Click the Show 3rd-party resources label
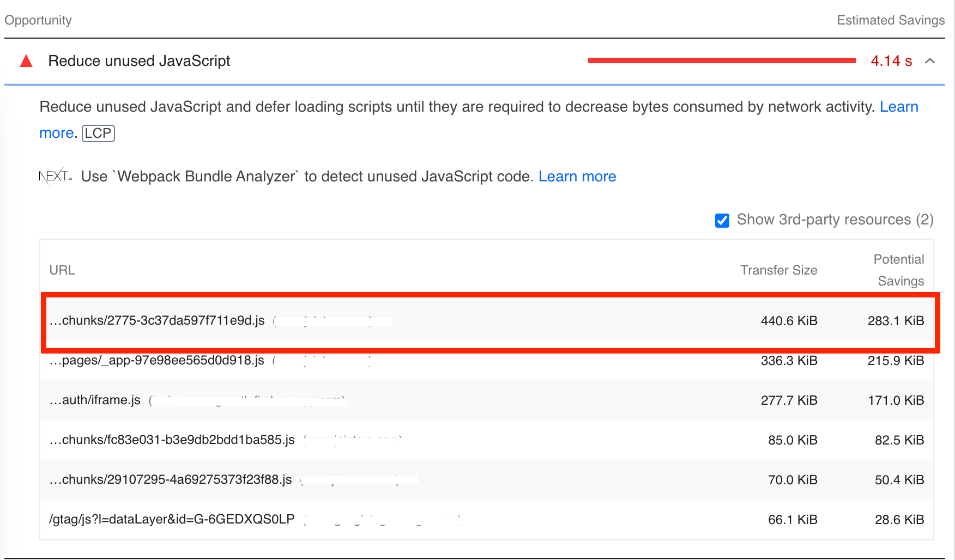The height and width of the screenshot is (560, 955). (x=835, y=220)
